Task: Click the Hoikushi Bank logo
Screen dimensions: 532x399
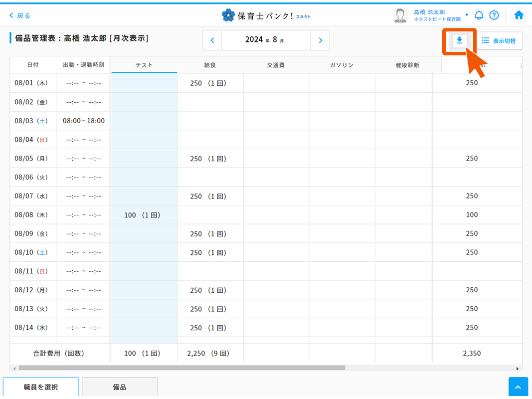Action: tap(266, 15)
